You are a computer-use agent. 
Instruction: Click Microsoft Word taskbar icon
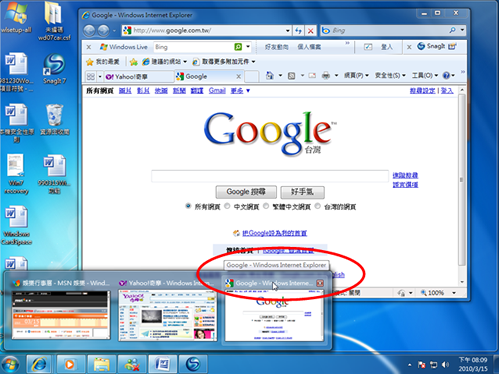(162, 364)
